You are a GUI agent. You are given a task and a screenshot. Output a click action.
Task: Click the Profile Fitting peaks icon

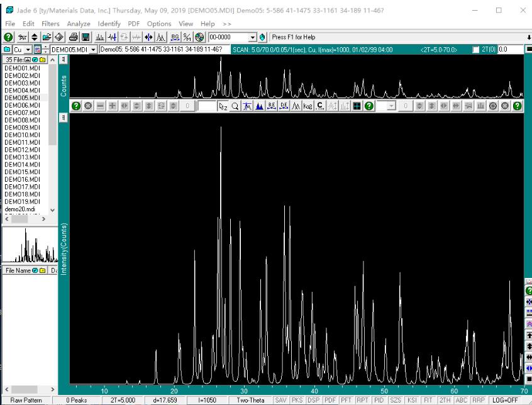point(161,37)
